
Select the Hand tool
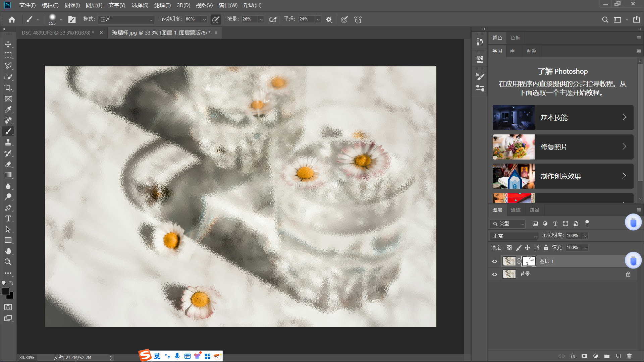coord(8,251)
